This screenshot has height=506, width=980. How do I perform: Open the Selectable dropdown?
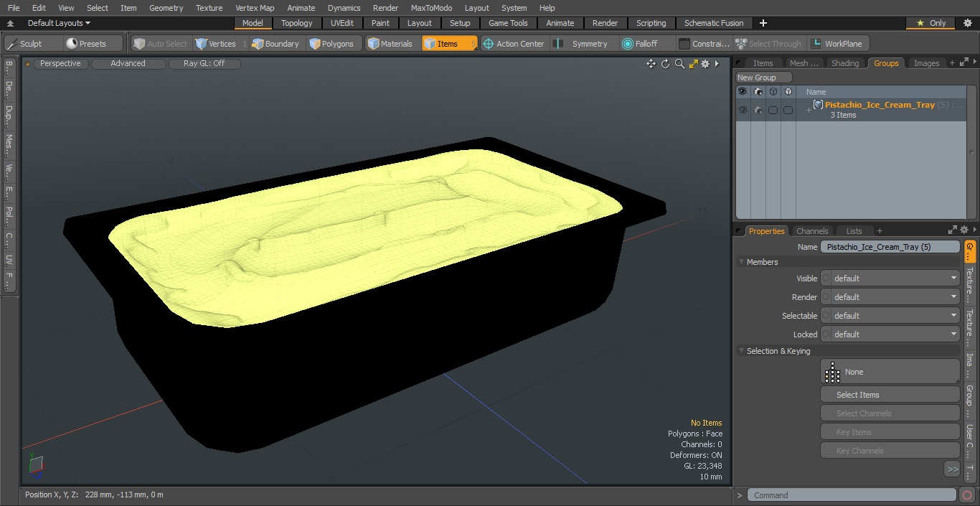click(890, 316)
